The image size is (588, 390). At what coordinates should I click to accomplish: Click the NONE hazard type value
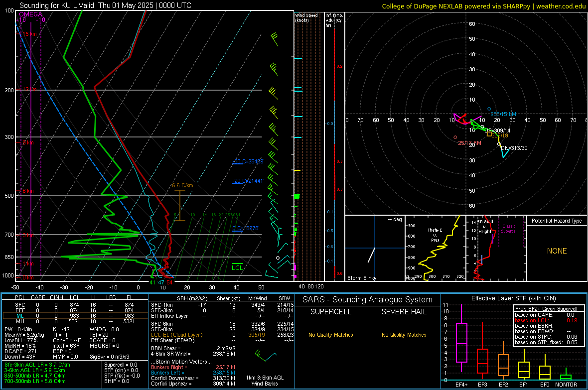tap(557, 251)
